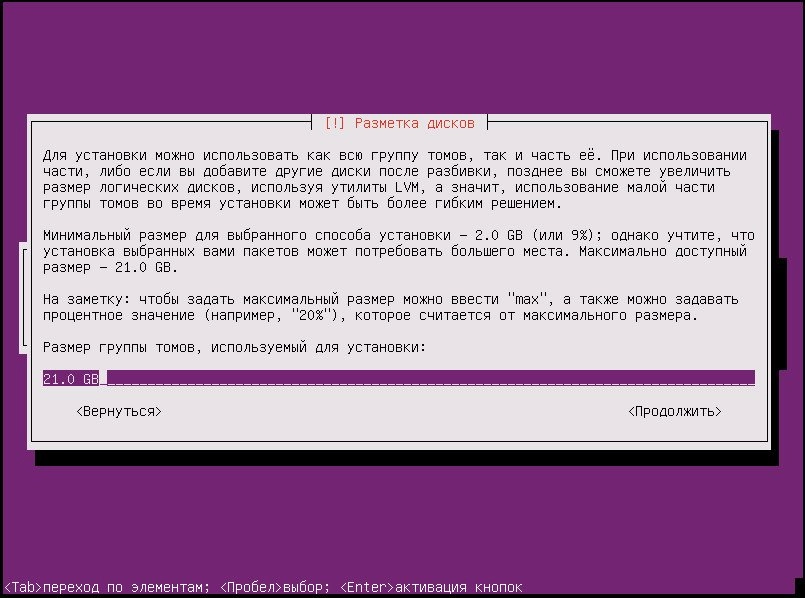Click the <Tab> hint in bottom help line
This screenshot has height=598, width=805.
tap(23, 586)
